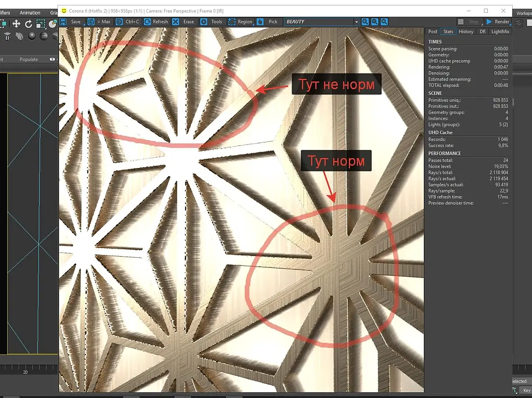Viewport: 532px width, 398px height.
Task: Click the zoom out magnifier icon
Action: point(375,22)
